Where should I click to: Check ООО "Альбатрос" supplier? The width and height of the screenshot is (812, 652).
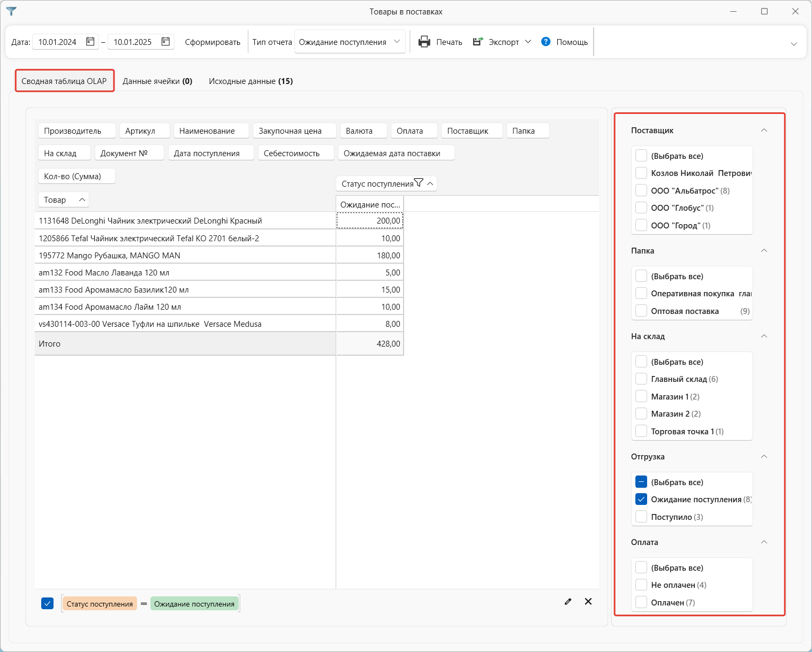pyautogui.click(x=641, y=190)
